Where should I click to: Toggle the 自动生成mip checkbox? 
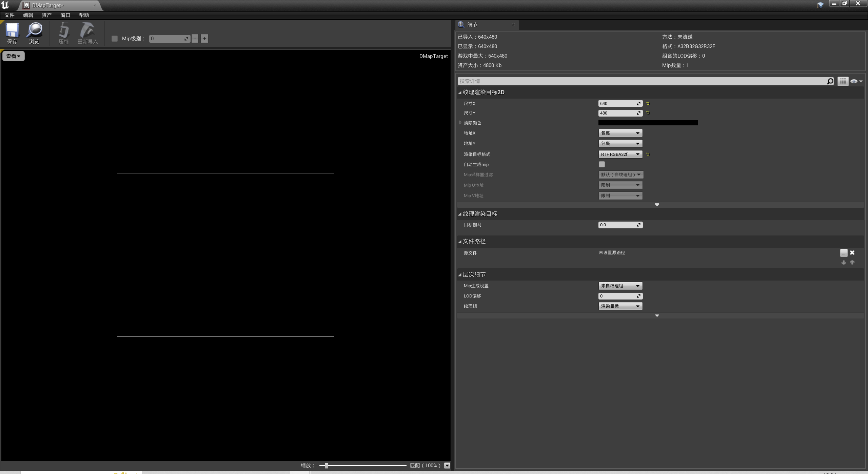tap(602, 164)
